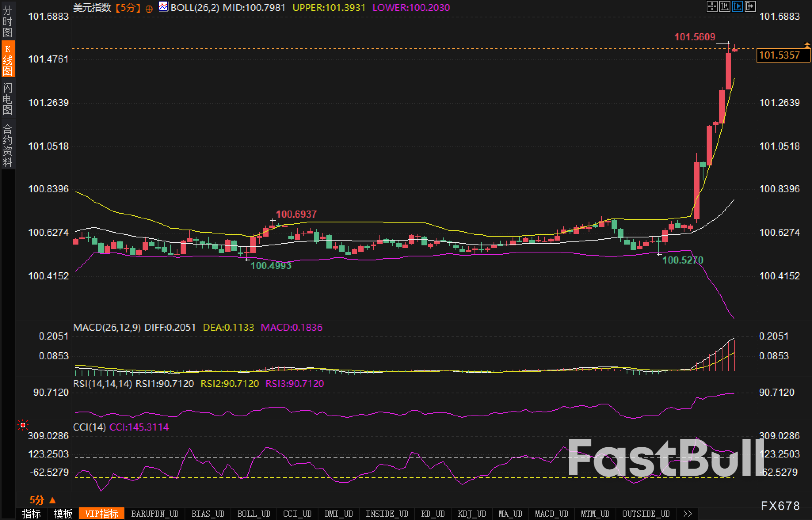
Task: Click the axis-with-left-arrow icon at top right
Action: [724, 6]
